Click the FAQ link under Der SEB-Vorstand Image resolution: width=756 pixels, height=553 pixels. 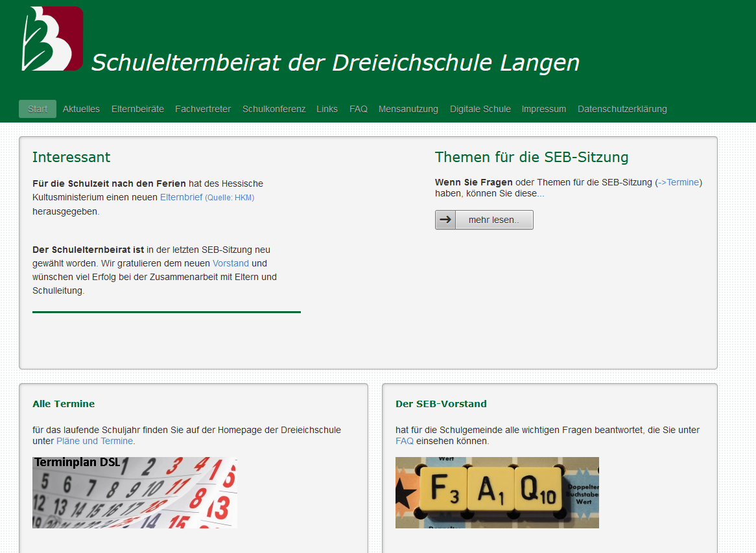(x=404, y=440)
